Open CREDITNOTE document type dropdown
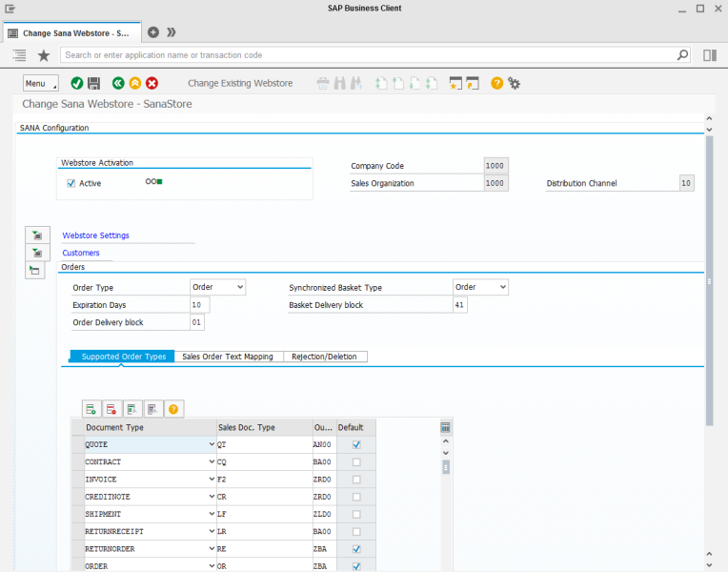Image resolution: width=728 pixels, height=572 pixels. (x=212, y=497)
